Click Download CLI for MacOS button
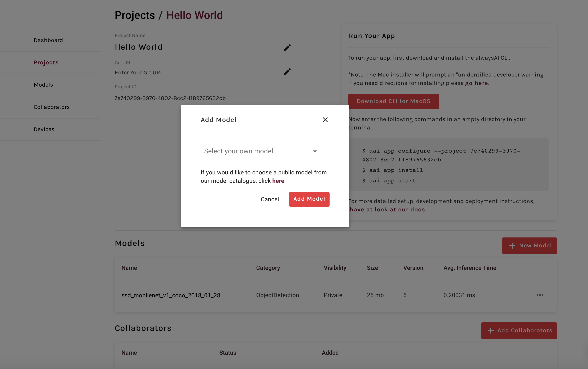Image resolution: width=588 pixels, height=369 pixels. [x=393, y=101]
